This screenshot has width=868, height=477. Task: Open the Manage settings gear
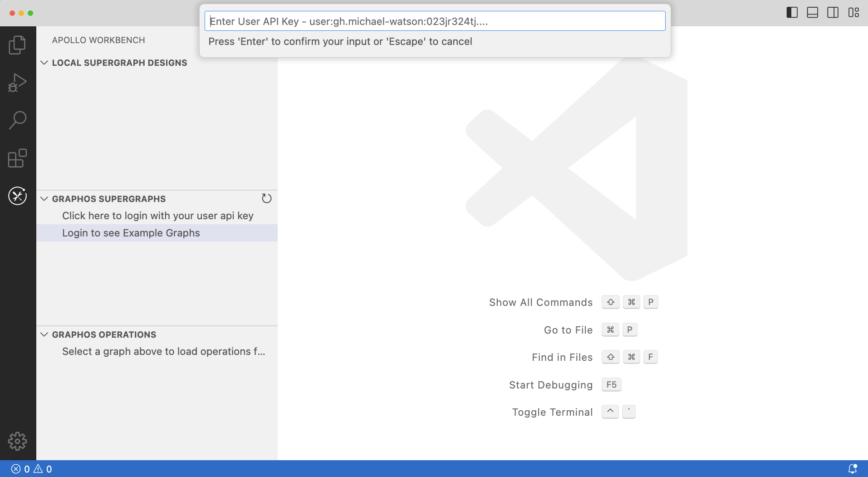tap(17, 441)
